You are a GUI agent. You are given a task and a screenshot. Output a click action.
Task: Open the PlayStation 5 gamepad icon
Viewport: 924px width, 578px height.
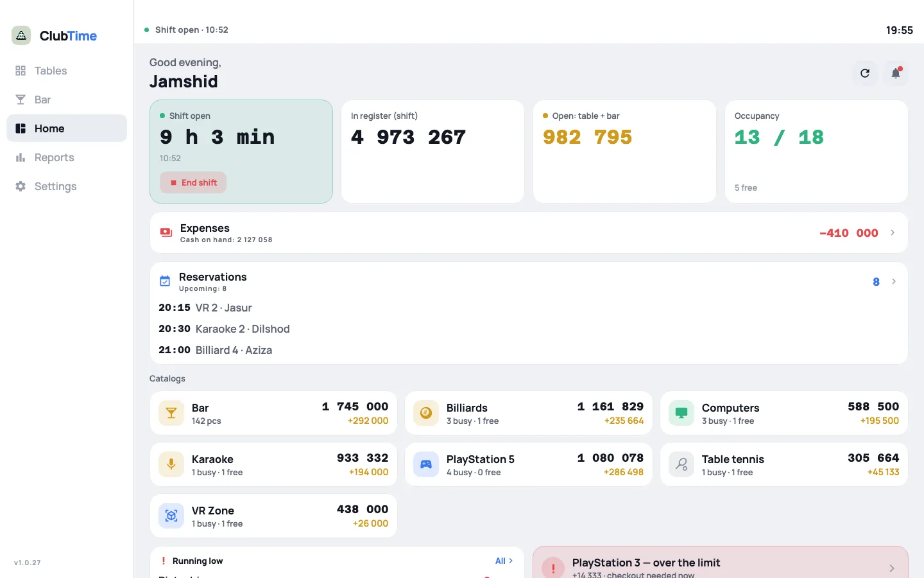(426, 464)
